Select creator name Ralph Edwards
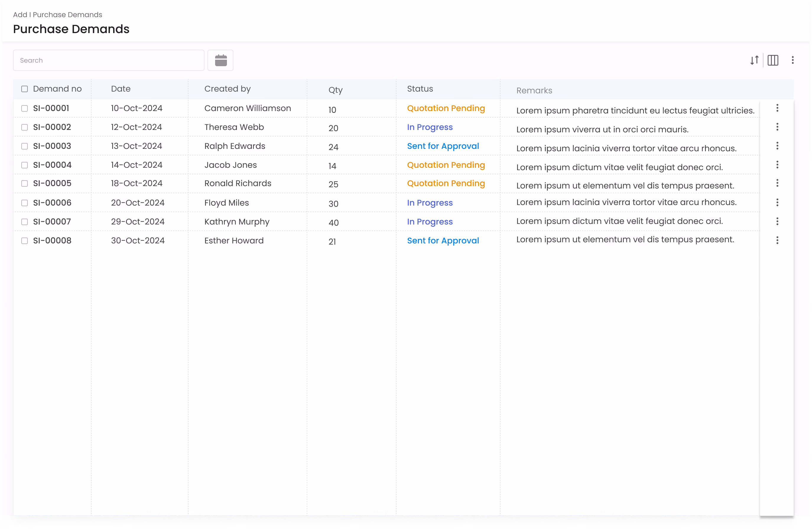Viewport: 812px width, 530px height. [235, 146]
